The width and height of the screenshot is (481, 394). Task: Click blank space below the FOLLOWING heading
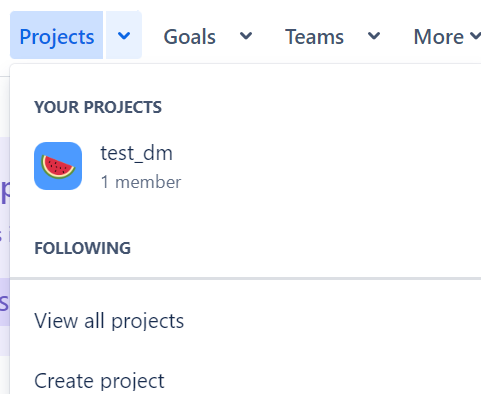click(x=245, y=266)
